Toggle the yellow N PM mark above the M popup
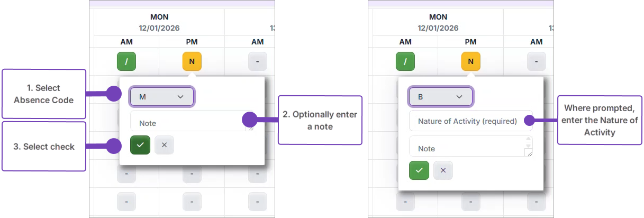The image size is (644, 218). coord(192,62)
